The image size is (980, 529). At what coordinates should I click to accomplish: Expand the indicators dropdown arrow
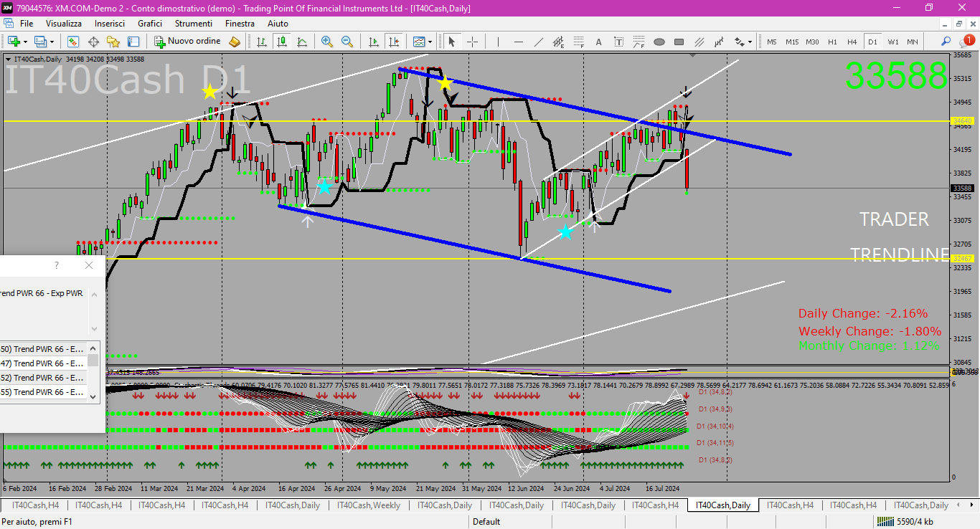430,42
